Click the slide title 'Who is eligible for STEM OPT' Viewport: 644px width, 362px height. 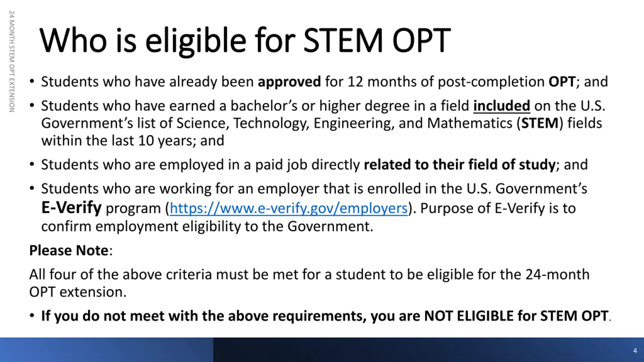(245, 40)
